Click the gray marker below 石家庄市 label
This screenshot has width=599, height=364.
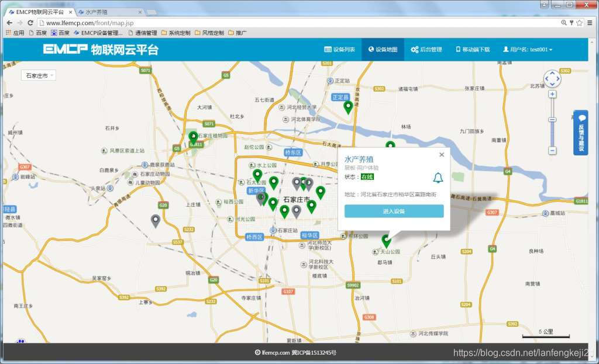click(296, 211)
